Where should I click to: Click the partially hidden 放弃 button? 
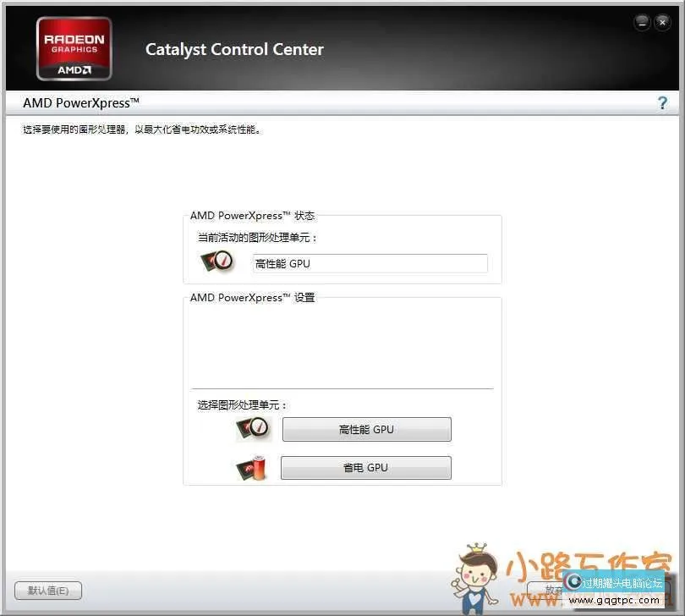[545, 590]
